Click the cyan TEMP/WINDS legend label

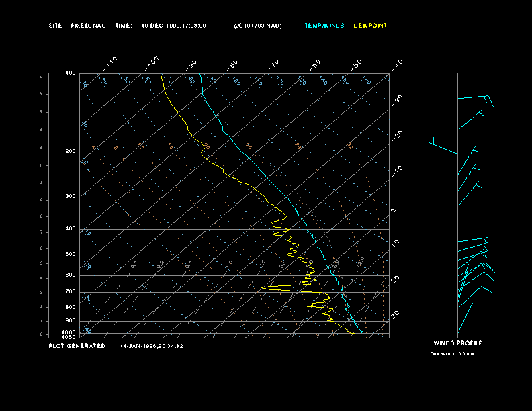coord(324,26)
